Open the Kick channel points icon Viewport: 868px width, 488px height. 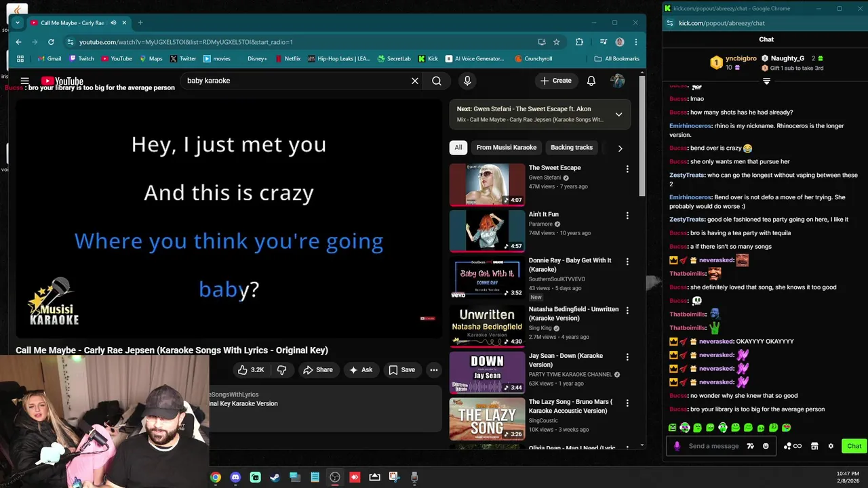(x=792, y=446)
